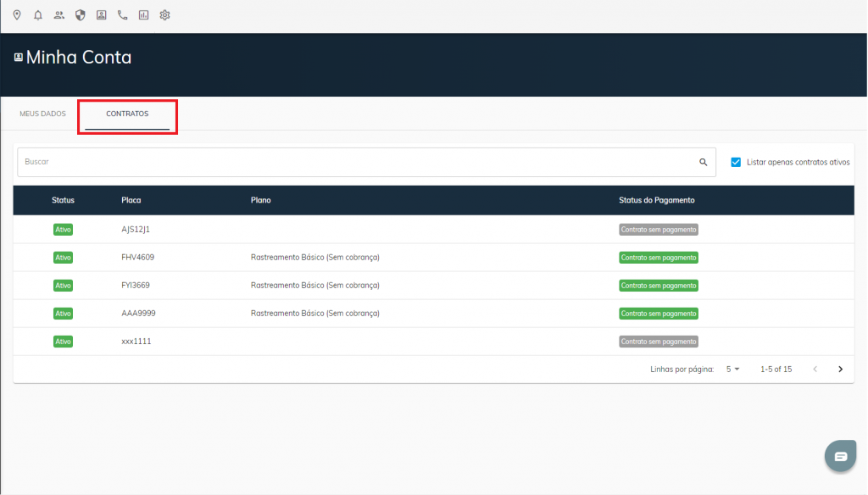
Task: Click Ativo badge for plate AJS12J1
Action: pos(63,229)
